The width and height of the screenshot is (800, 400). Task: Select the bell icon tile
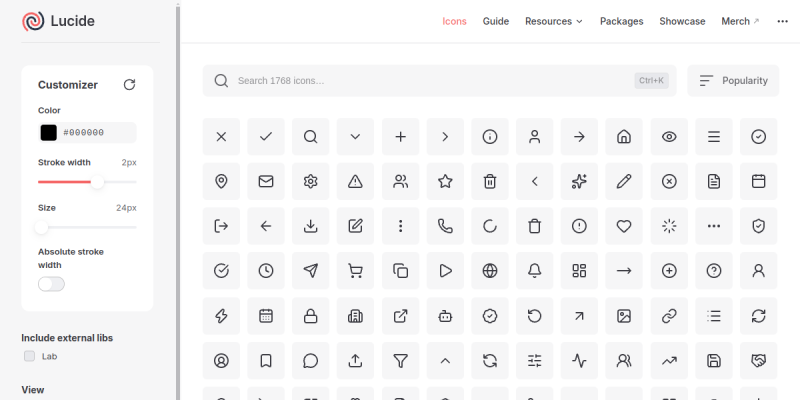(535, 270)
